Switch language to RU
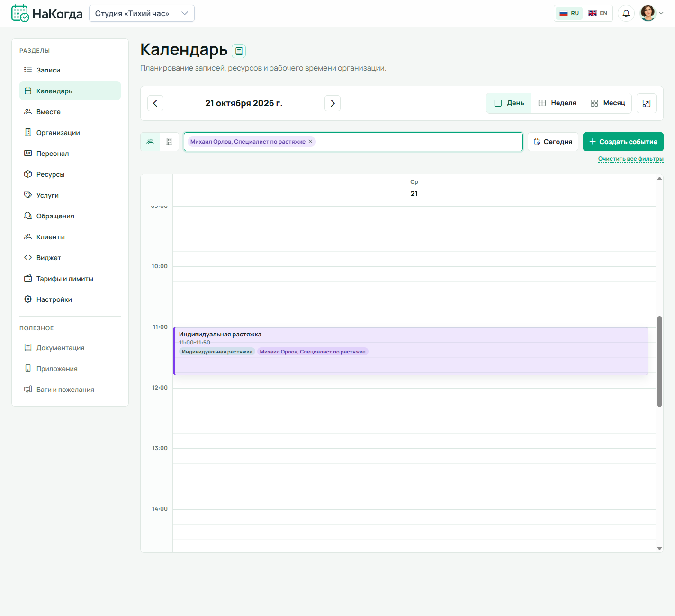The height and width of the screenshot is (616, 675). 569,13
